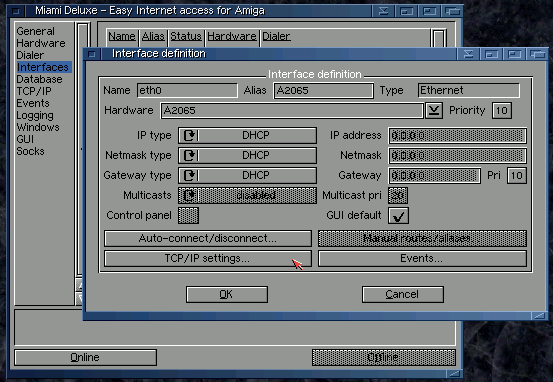Viewport: 553px width, 382px height.
Task: Open the Hardware popup list arrow
Action: [x=434, y=111]
